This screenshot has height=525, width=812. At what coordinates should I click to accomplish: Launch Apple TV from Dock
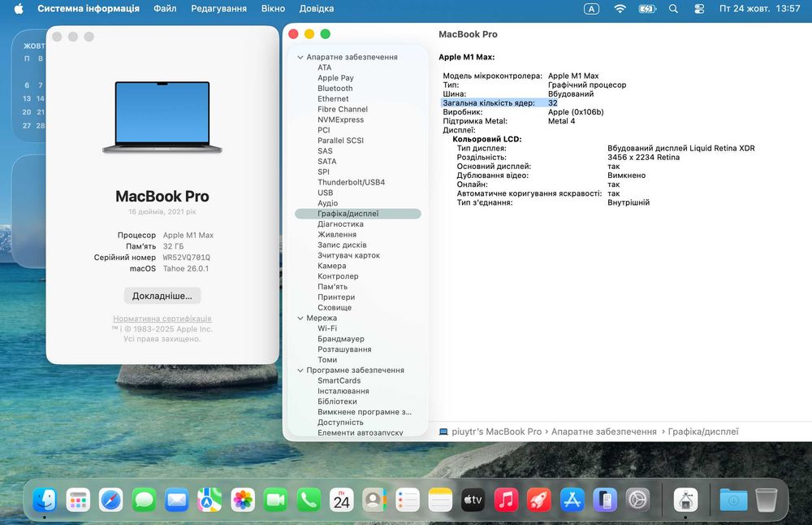(x=473, y=500)
